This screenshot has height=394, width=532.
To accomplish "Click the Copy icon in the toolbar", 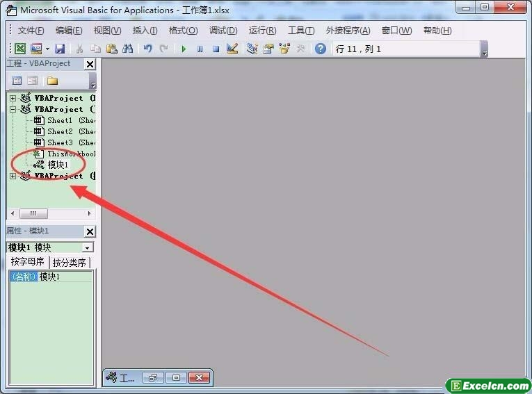I will (96, 49).
